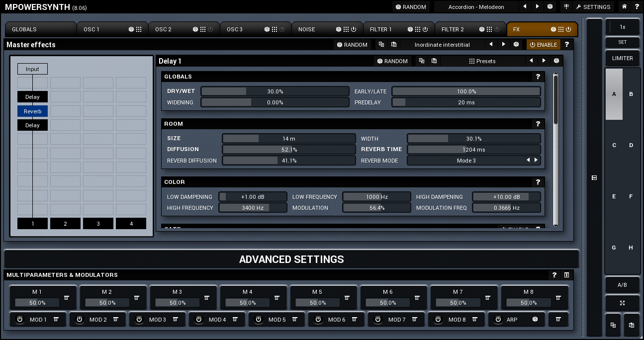Open the M 1 multiparameter menu icon

(x=67, y=298)
